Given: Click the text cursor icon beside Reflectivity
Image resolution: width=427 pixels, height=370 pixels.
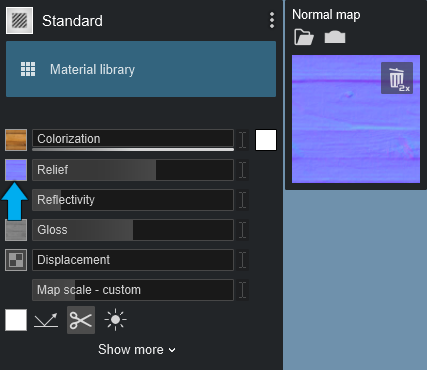Looking at the screenshot, I should (243, 200).
